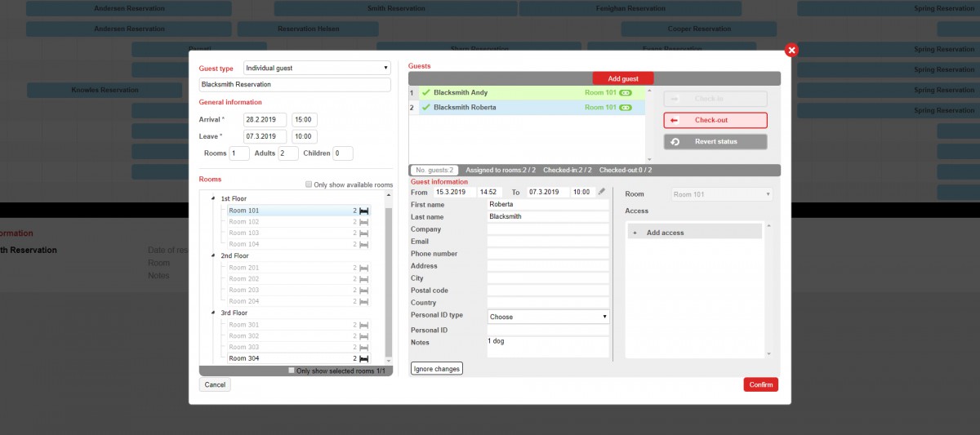Click the Children count field
This screenshot has height=435, width=980.
[x=342, y=153]
